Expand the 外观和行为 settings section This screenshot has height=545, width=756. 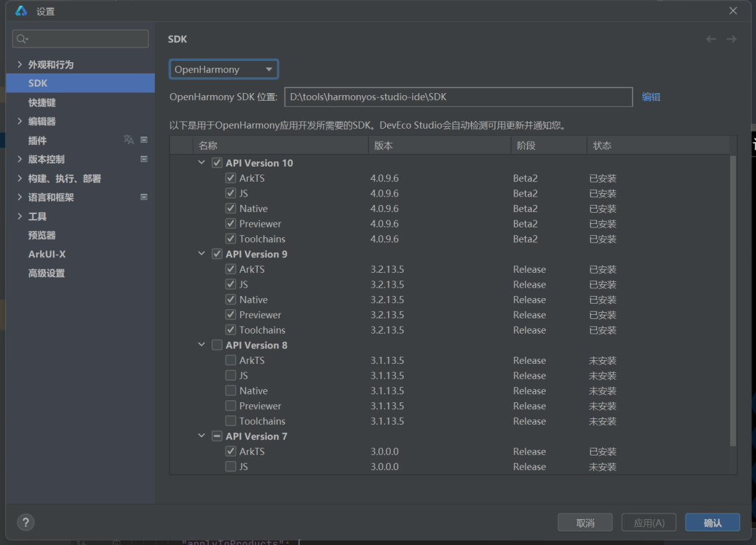(20, 64)
